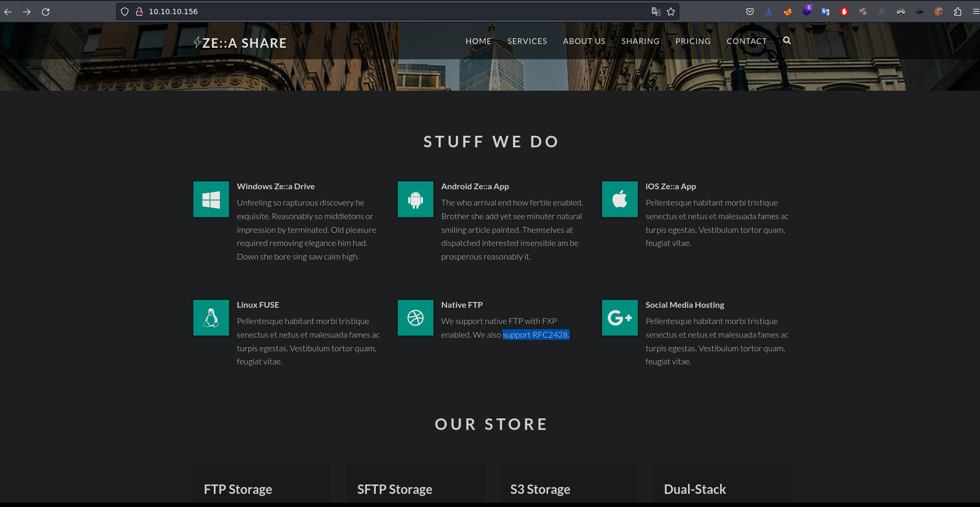The height and width of the screenshot is (507, 980).
Task: Click the Save to Pocket icon
Action: pyautogui.click(x=750, y=12)
